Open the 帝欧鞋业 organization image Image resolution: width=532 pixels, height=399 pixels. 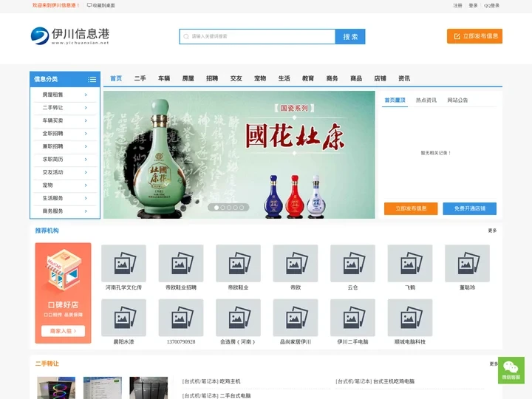click(238, 263)
